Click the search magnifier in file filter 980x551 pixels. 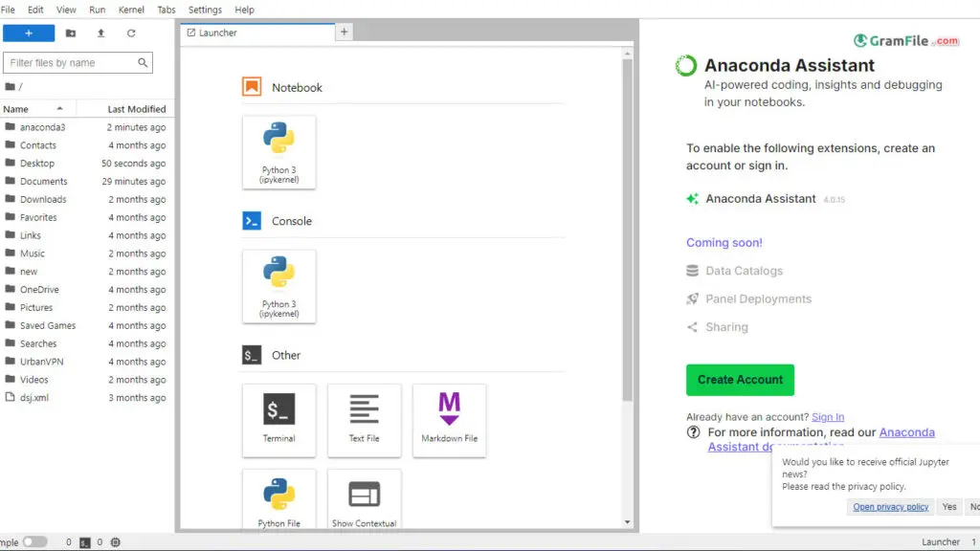click(143, 62)
